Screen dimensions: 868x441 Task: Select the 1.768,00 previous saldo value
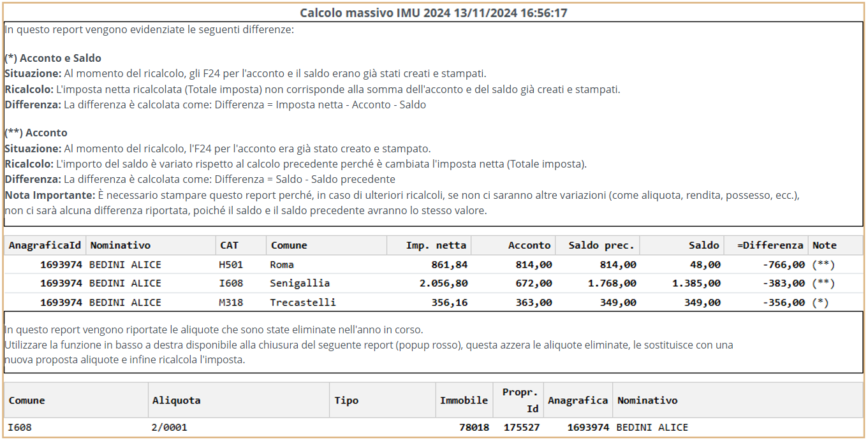point(612,284)
